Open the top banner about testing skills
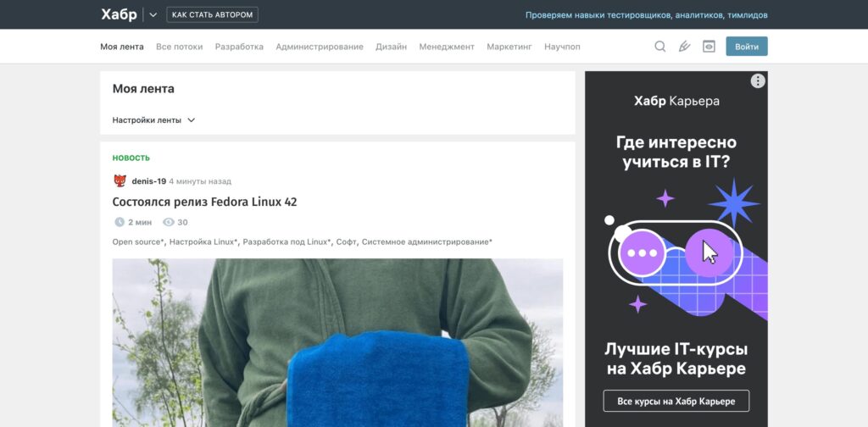Screen dimensions: 868x427 pyautogui.click(x=646, y=15)
